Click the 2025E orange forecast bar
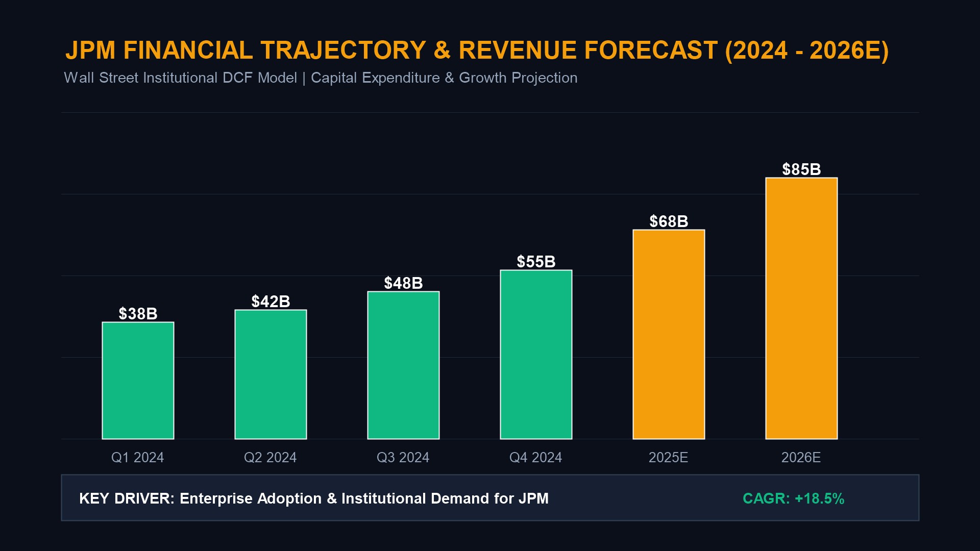The width and height of the screenshot is (980, 551). [x=669, y=334]
